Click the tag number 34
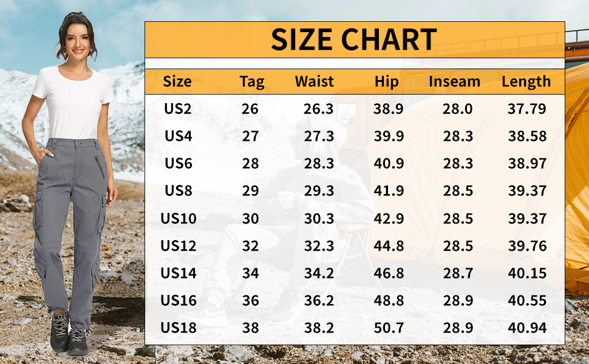The image size is (589, 364). pyautogui.click(x=250, y=273)
